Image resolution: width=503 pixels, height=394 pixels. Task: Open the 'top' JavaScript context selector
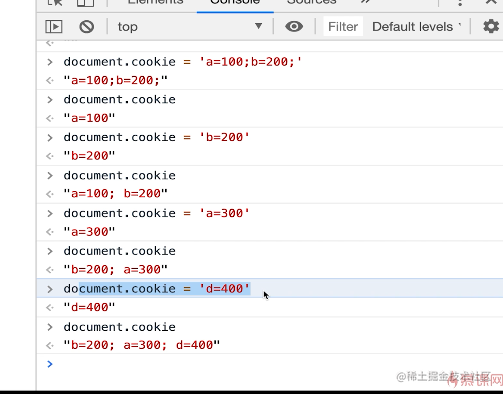click(190, 27)
